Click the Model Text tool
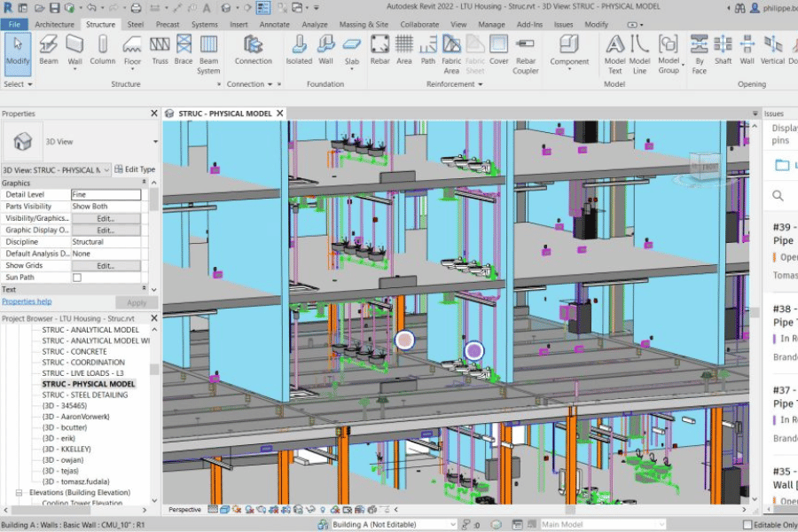 pos(614,53)
